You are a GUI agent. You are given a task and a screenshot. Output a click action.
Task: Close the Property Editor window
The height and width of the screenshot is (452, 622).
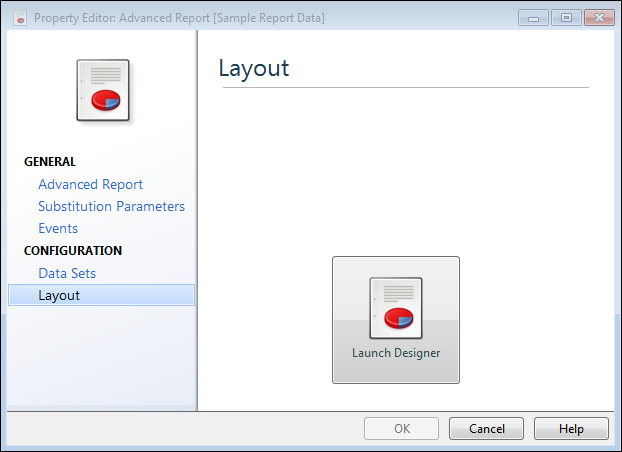pos(599,18)
